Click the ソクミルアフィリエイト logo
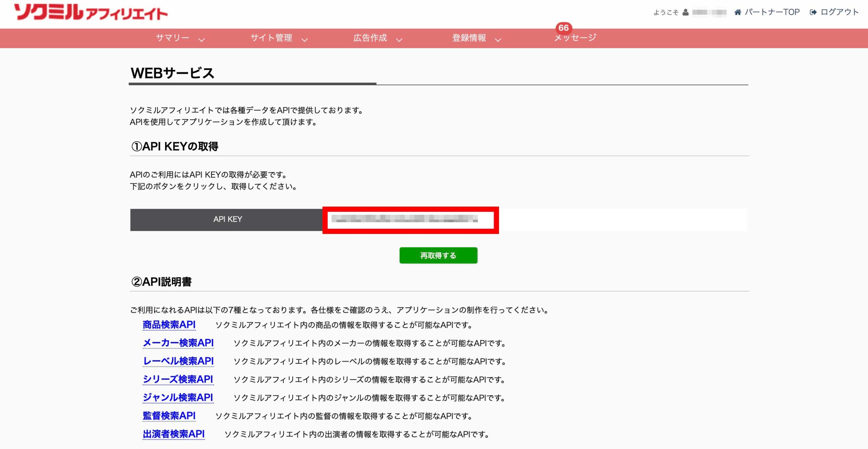The height and width of the screenshot is (449, 868). 91,12
